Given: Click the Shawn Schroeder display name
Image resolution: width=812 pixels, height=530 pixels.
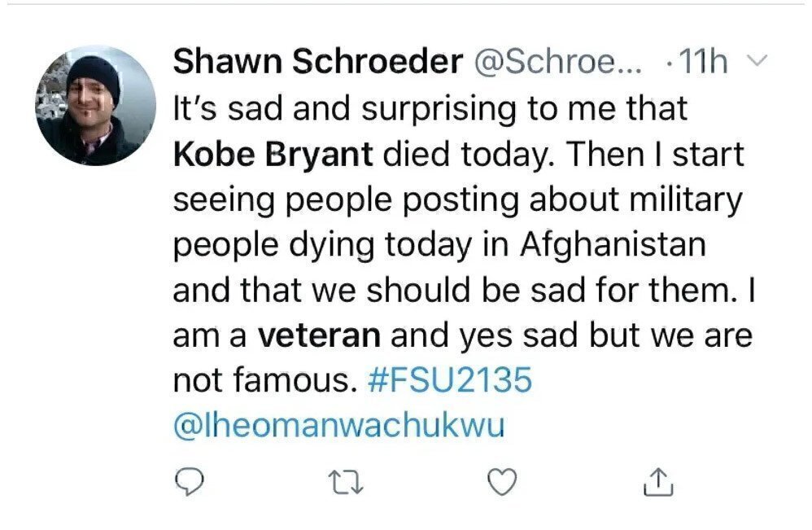Looking at the screenshot, I should click(318, 64).
